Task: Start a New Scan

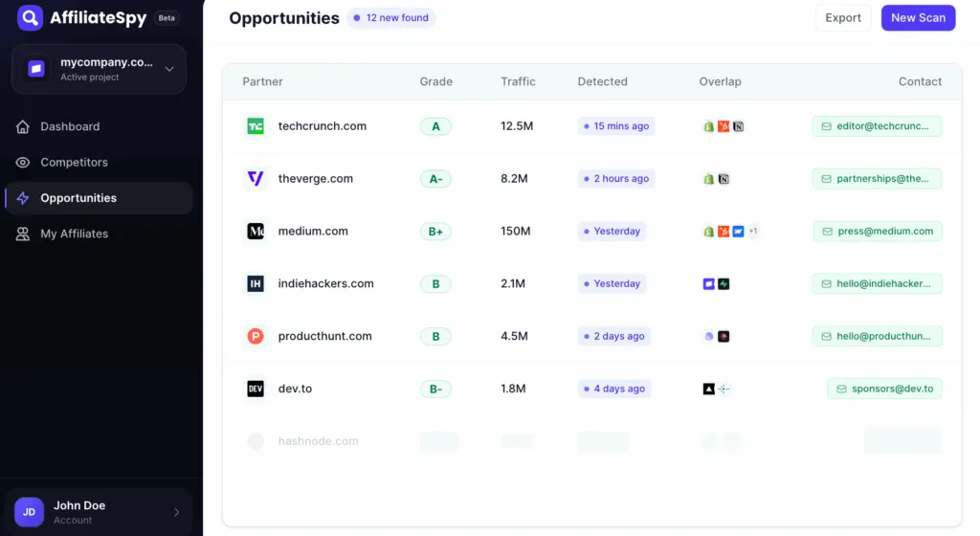Action: coord(918,17)
